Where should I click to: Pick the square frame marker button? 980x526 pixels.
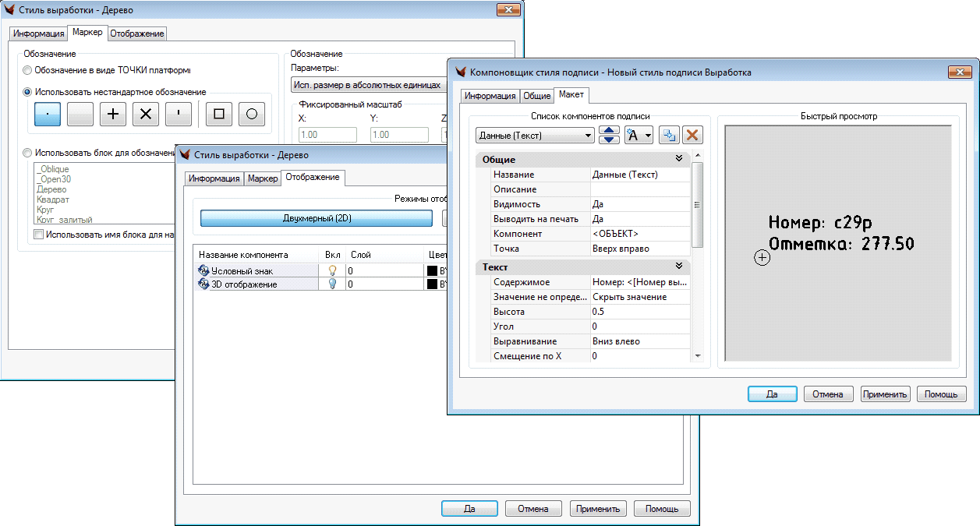[x=219, y=114]
